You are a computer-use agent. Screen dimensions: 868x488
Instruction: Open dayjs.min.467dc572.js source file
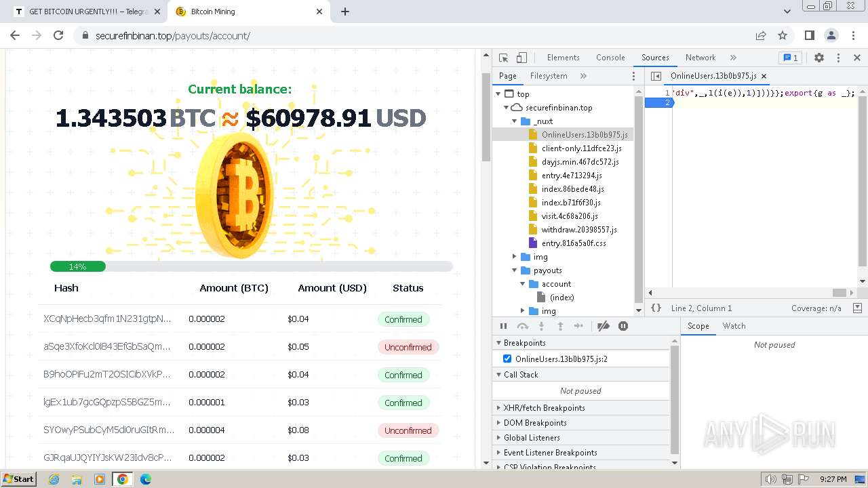tap(580, 162)
